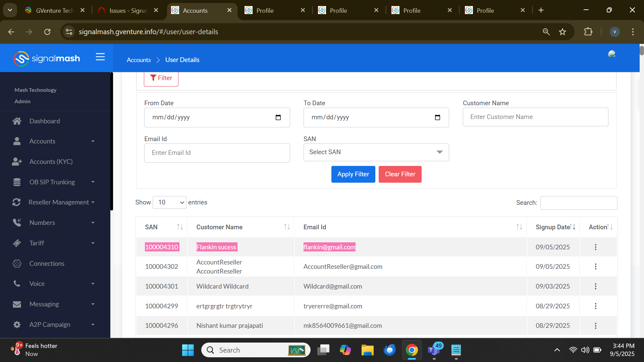The height and width of the screenshot is (362, 644).
Task: Open the three-dot action menu for Flankin sucess
Action: (595, 247)
